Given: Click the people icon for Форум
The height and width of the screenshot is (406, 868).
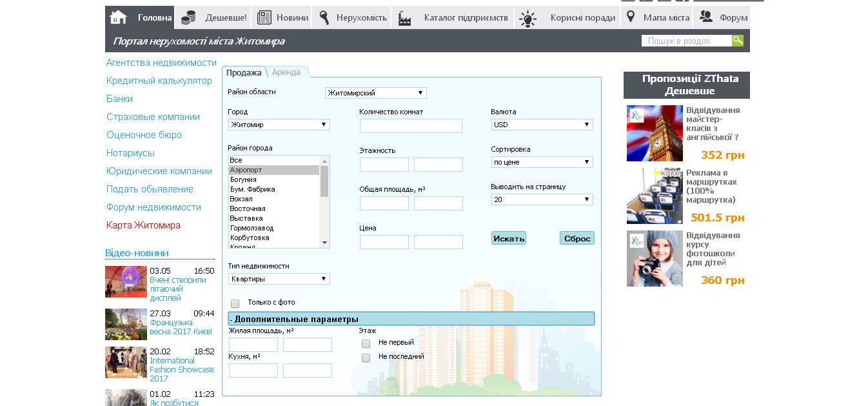Looking at the screenshot, I should [x=706, y=17].
